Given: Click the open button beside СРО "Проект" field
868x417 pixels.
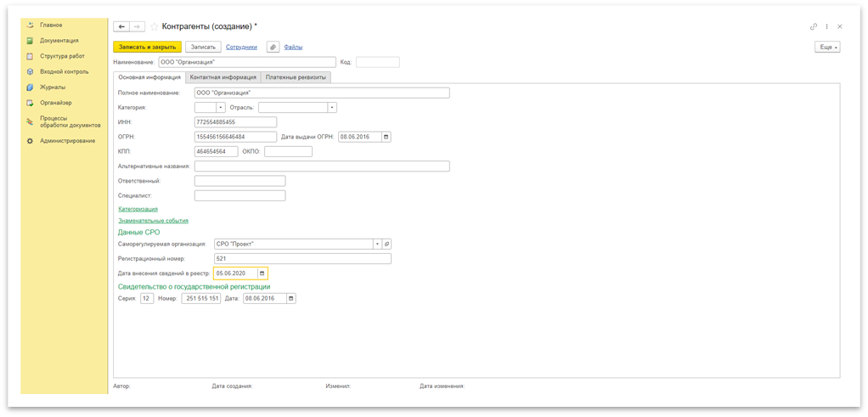Looking at the screenshot, I should (386, 244).
